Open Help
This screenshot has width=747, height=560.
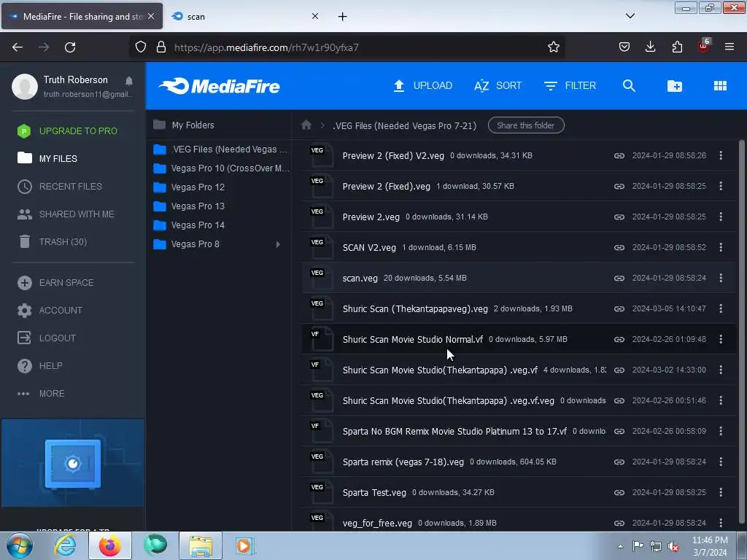pos(40,366)
